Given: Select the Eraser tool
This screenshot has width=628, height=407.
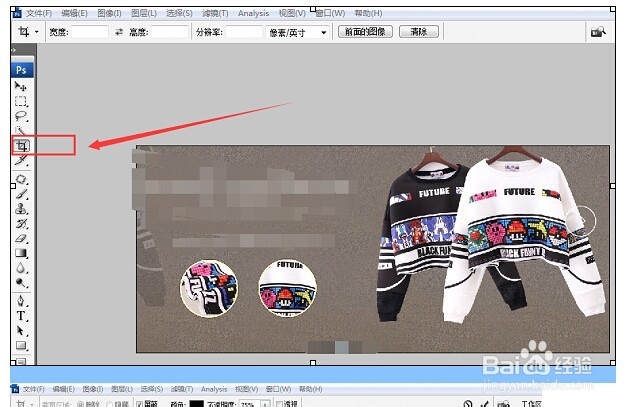Looking at the screenshot, I should tap(20, 238).
